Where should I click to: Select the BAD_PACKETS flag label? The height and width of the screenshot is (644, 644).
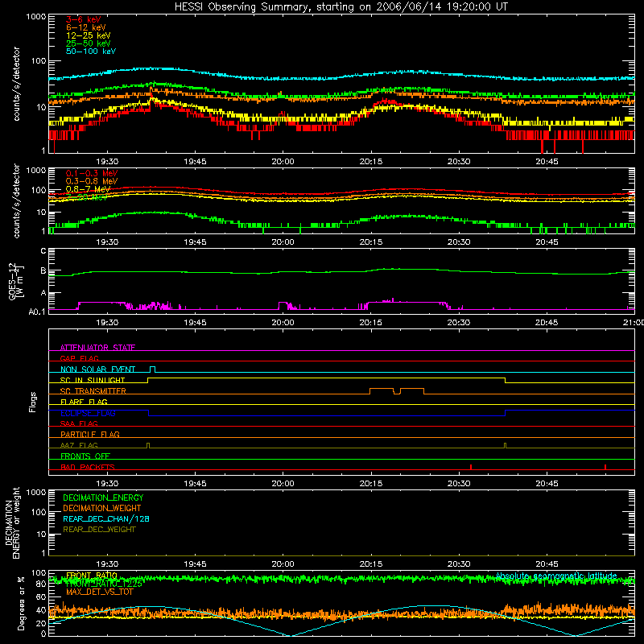tap(88, 467)
